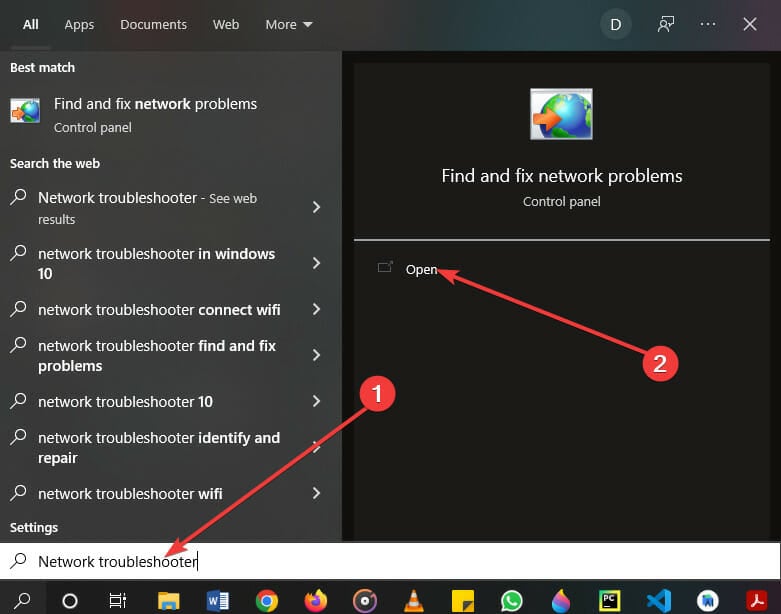This screenshot has width=781, height=614.
Task: Click the 'Search the web' heading
Action: coord(55,163)
